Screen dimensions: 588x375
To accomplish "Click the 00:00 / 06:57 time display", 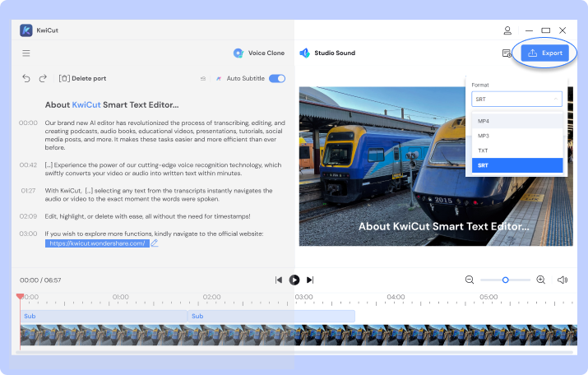I will [x=40, y=280].
